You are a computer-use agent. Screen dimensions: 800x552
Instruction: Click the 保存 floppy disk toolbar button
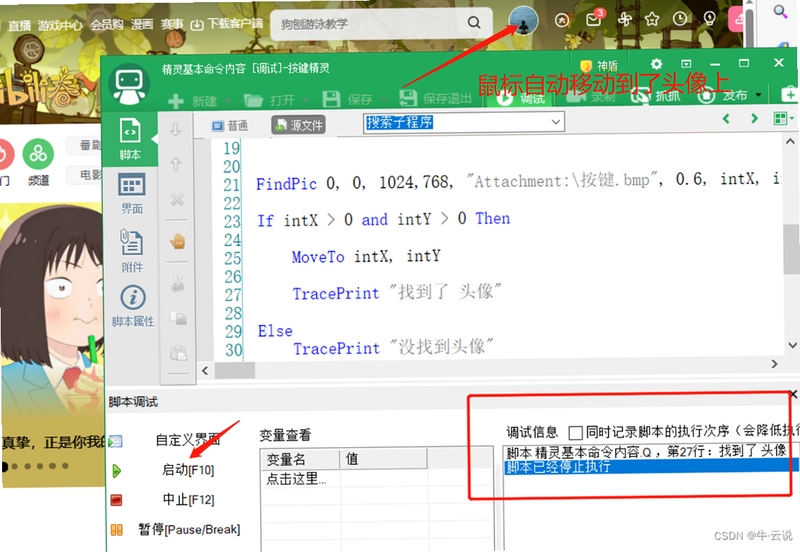point(347,99)
